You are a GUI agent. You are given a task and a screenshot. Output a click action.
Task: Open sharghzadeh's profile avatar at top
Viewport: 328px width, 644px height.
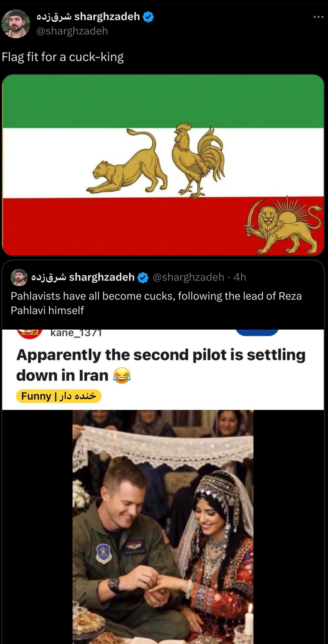click(x=16, y=24)
